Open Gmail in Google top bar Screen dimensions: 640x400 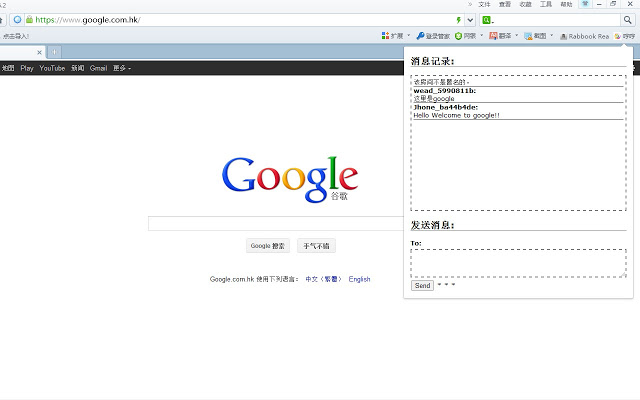(x=98, y=68)
